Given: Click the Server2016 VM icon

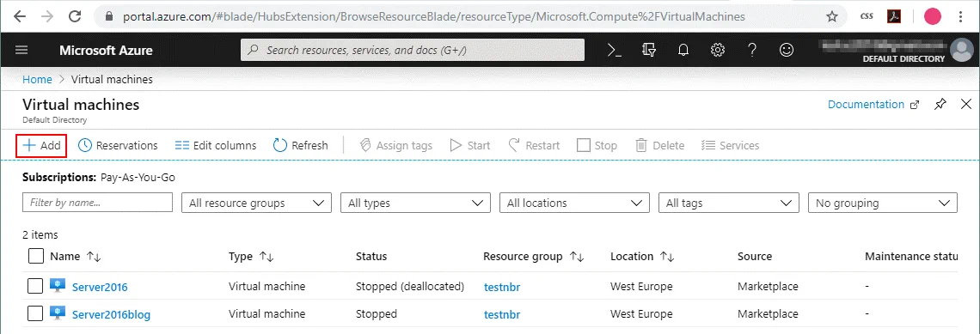Looking at the screenshot, I should (x=58, y=286).
